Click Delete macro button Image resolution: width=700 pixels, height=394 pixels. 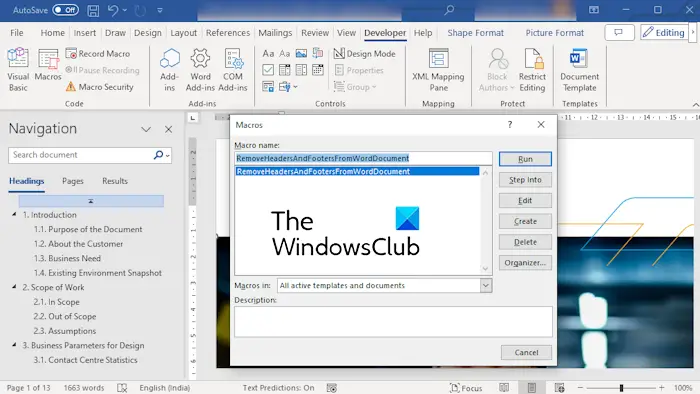(x=525, y=242)
